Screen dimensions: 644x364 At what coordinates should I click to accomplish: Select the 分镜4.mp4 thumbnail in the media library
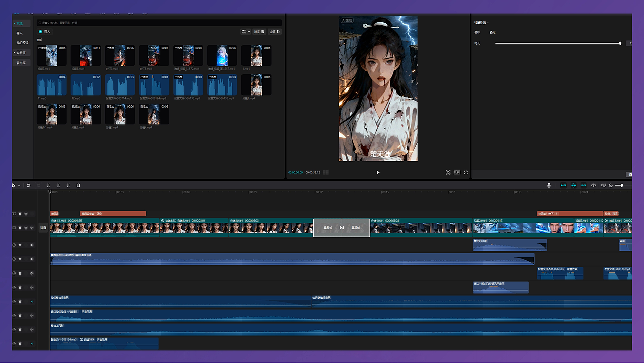[154, 114]
